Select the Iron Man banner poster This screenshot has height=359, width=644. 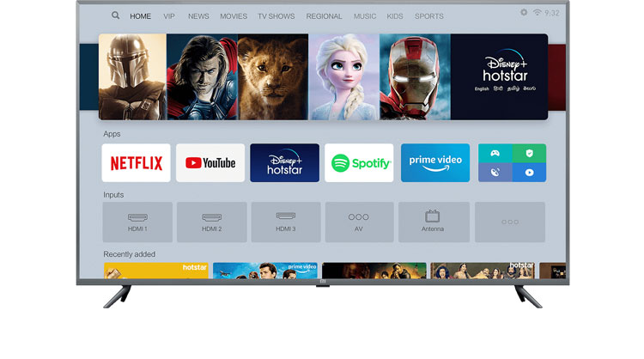click(415, 76)
